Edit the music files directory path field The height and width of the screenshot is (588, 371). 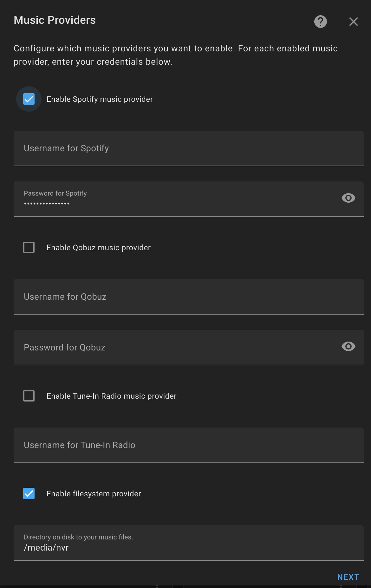188,547
